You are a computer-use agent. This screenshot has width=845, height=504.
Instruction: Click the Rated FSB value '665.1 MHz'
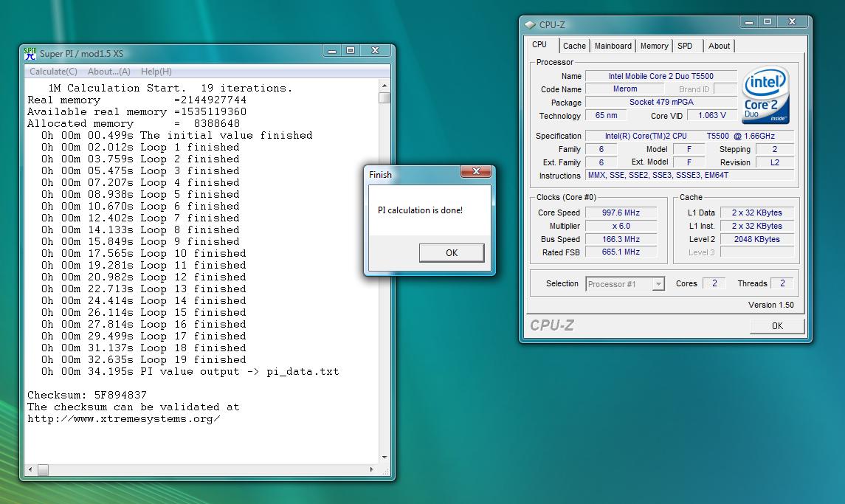pos(621,252)
